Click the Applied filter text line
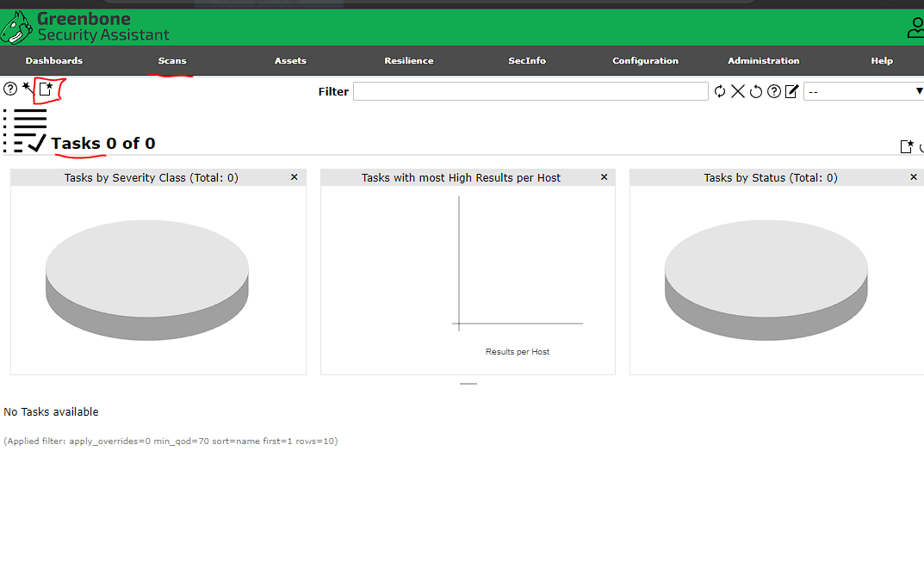Screen dimensions: 924x568 click(171, 441)
